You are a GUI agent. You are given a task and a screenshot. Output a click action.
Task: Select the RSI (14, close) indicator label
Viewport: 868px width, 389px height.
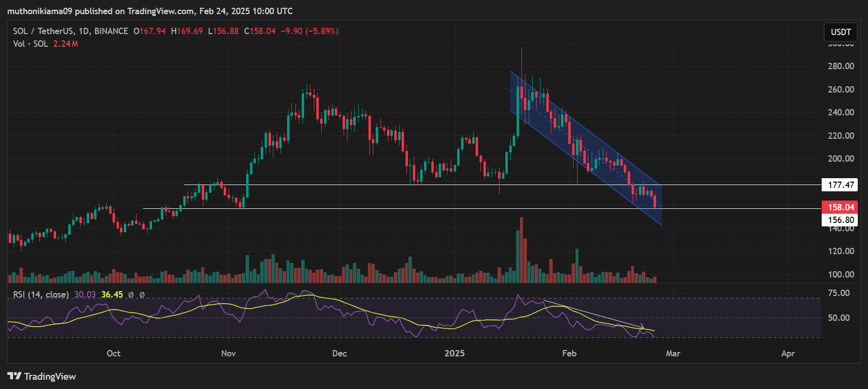41,295
